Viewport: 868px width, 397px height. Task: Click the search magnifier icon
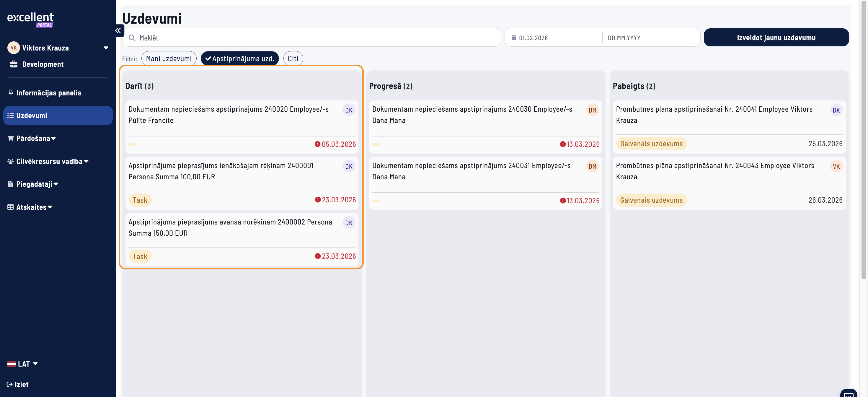point(132,38)
